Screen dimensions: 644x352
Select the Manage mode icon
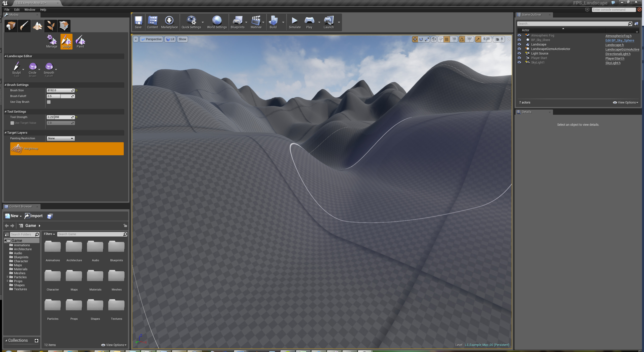pos(51,41)
